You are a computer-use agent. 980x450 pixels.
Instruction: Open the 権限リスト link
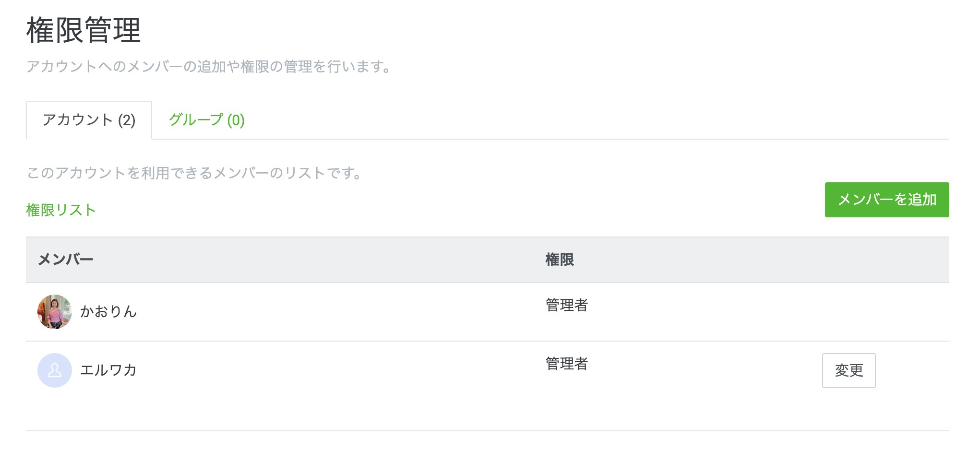[x=61, y=210]
